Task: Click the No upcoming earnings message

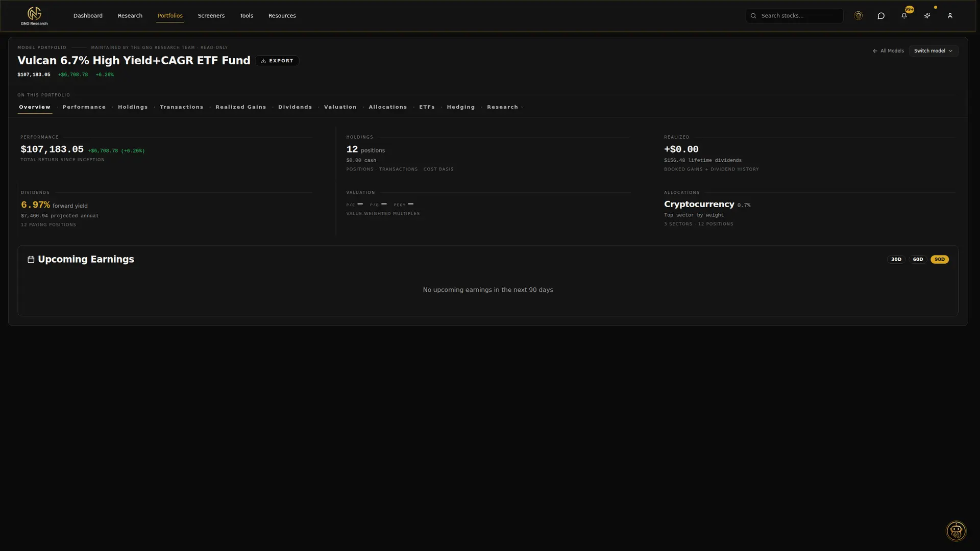Action: coord(488,290)
